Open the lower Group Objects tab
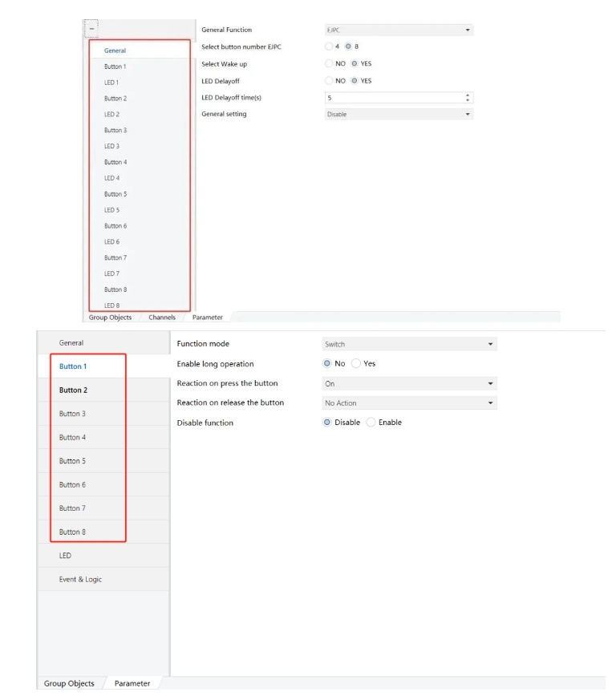The image size is (616, 700). [69, 684]
